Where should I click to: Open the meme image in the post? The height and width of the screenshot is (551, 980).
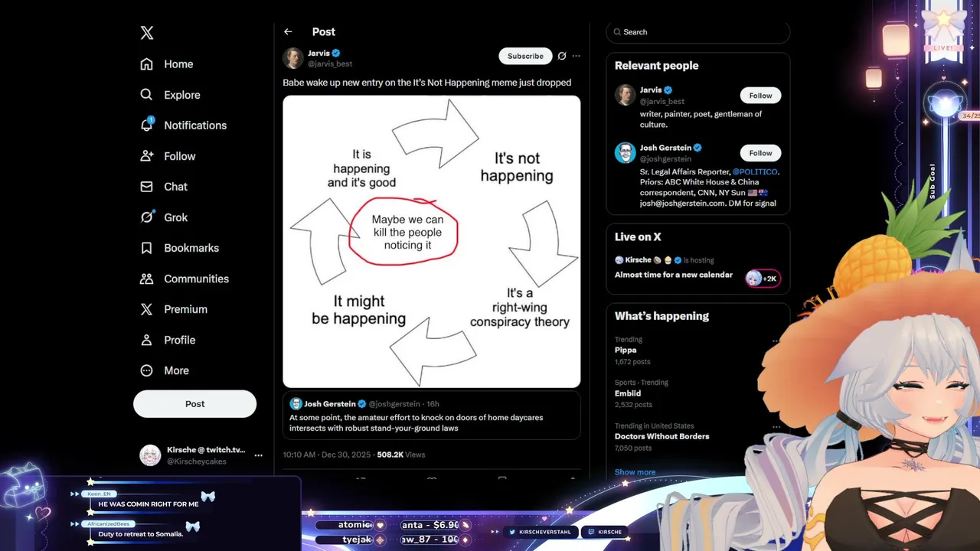[432, 241]
